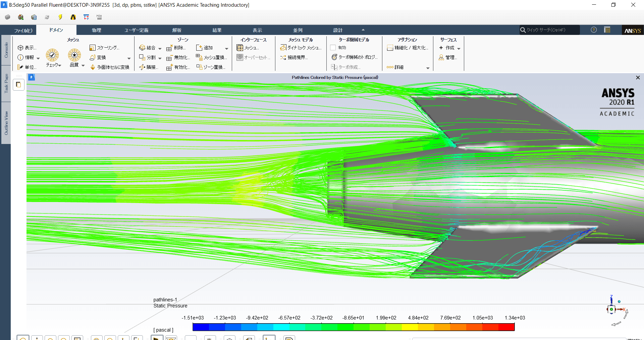Switch to the 物理 (Physics) ribbon tab
Viewport: 644px width, 340px height.
pyautogui.click(x=97, y=30)
